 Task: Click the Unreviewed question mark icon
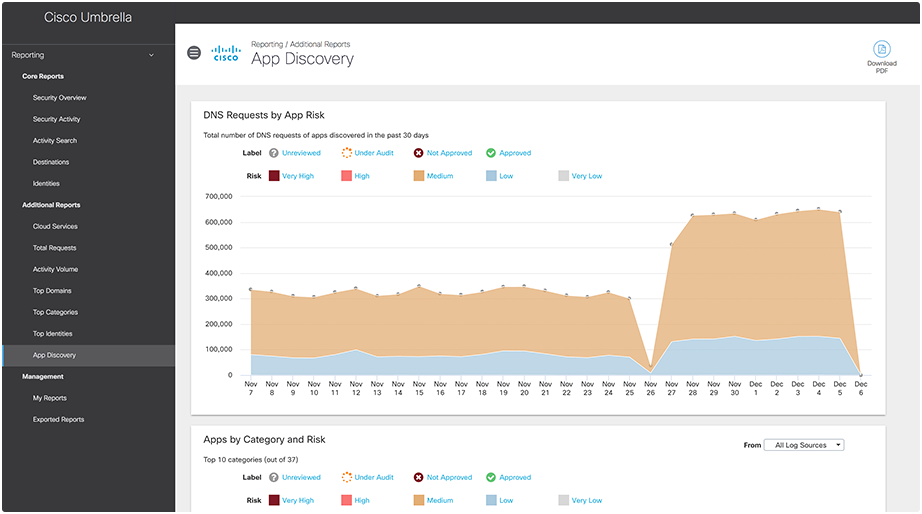pyautogui.click(x=273, y=153)
